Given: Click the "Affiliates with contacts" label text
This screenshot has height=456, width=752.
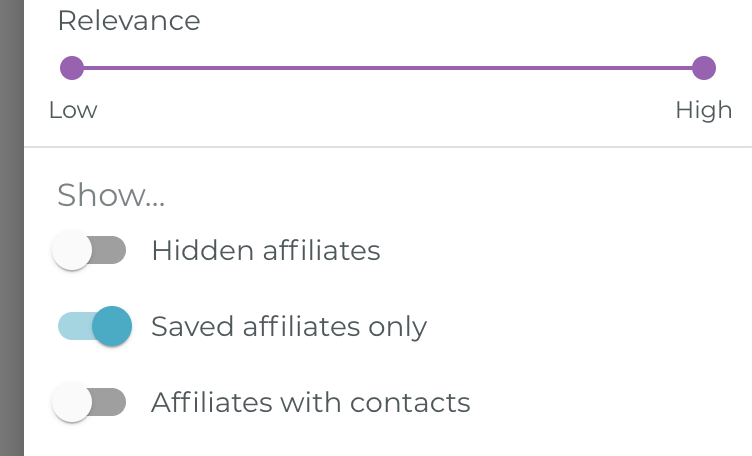Looking at the screenshot, I should tap(311, 403).
